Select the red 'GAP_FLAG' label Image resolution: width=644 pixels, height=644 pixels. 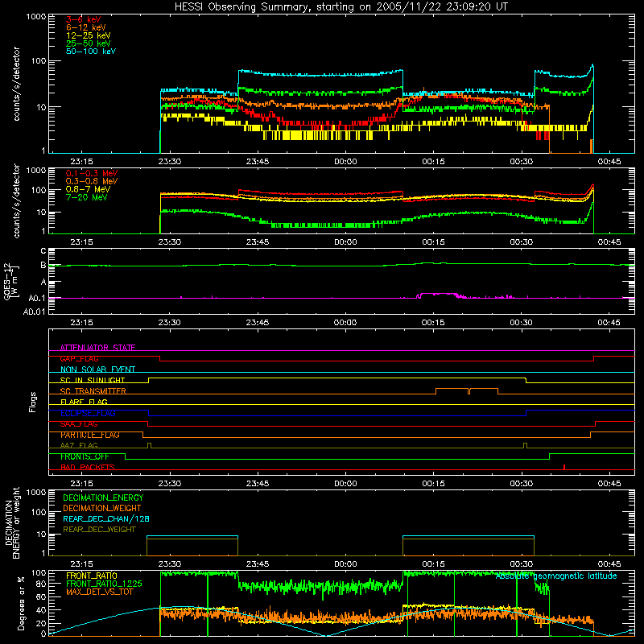coord(79,358)
